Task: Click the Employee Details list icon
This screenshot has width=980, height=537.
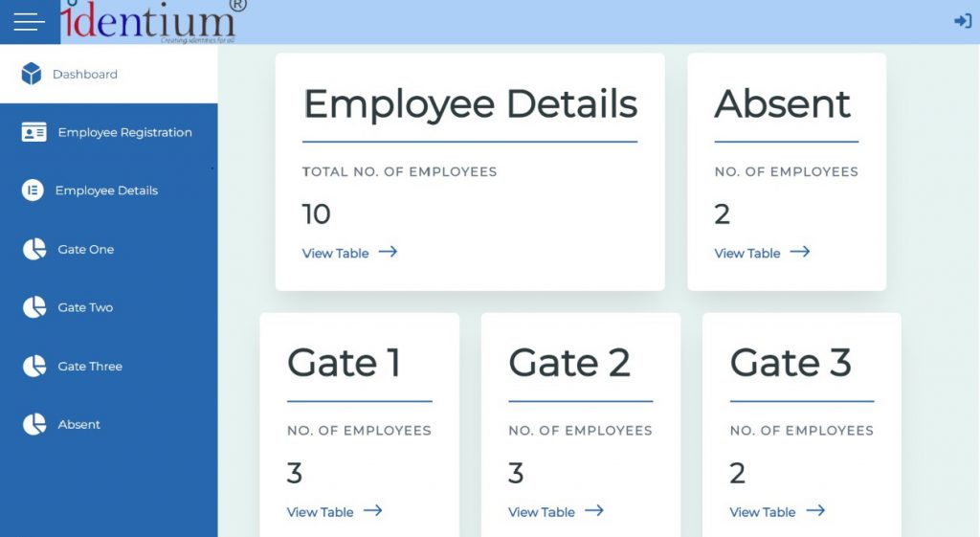Action: coord(33,190)
